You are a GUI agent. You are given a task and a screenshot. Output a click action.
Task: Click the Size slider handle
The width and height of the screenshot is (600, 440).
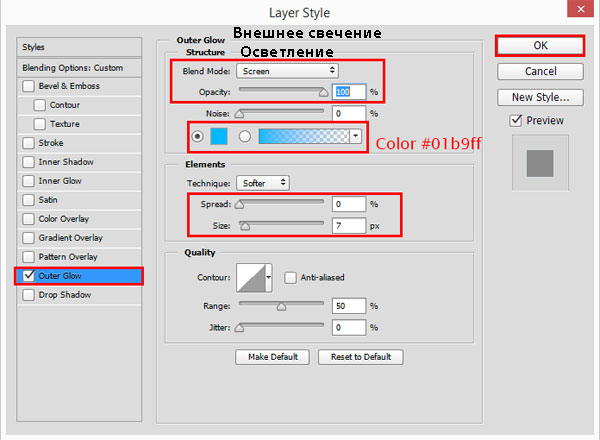point(245,226)
